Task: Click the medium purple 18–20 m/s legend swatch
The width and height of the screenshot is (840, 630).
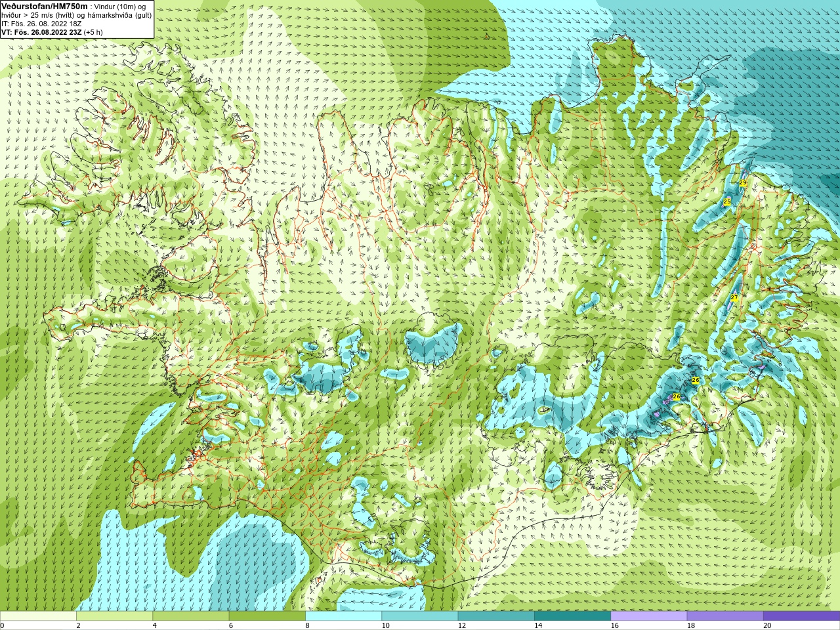Action: click(x=725, y=616)
